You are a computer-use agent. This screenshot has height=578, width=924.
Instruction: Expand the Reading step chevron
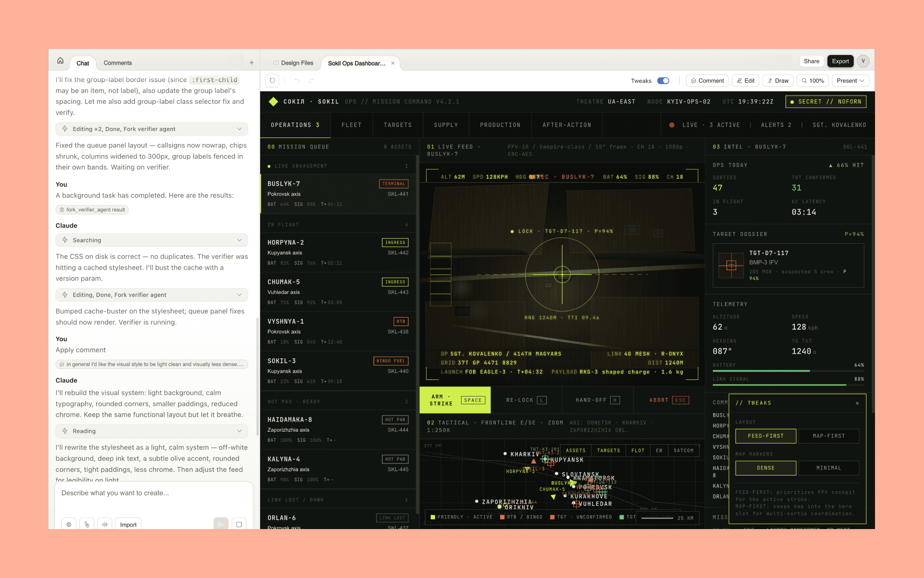(239, 431)
